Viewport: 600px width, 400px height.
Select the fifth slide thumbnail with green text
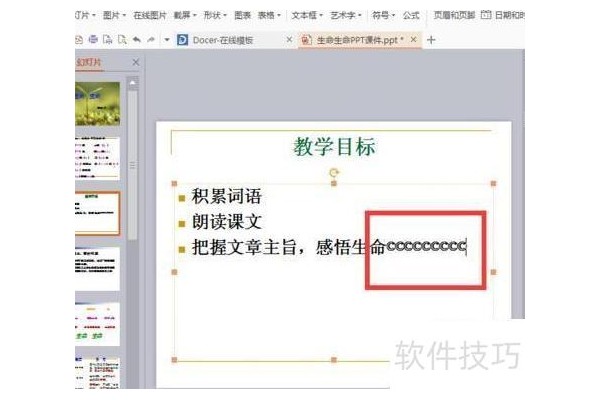[x=98, y=324]
